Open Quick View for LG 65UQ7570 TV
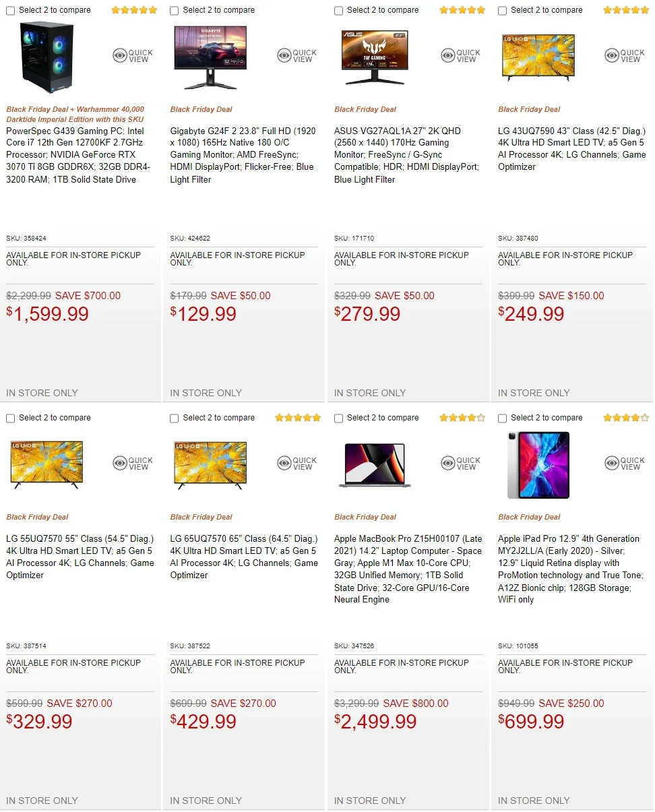 click(x=297, y=464)
